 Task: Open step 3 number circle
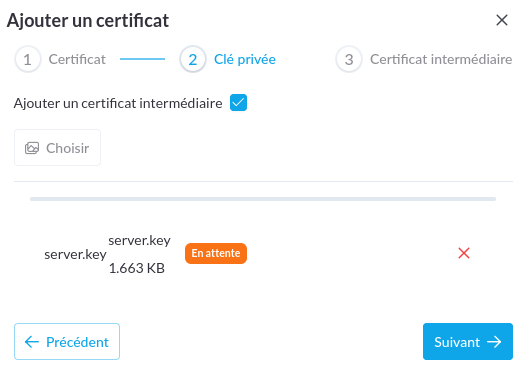pyautogui.click(x=349, y=59)
